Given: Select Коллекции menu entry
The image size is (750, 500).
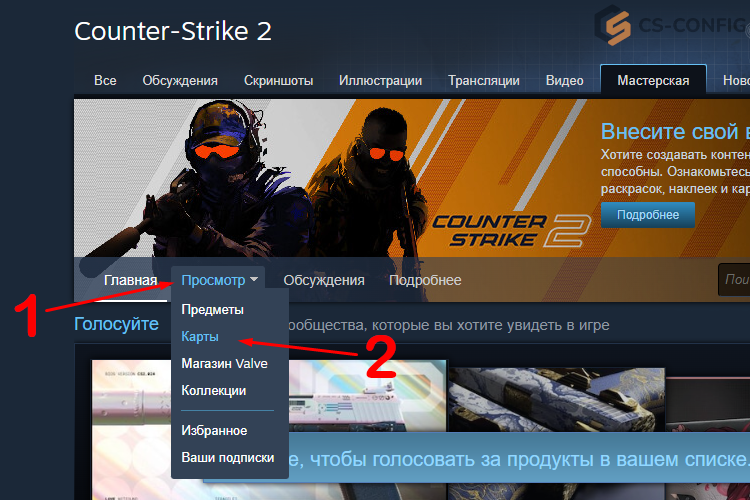Looking at the screenshot, I should (213, 390).
